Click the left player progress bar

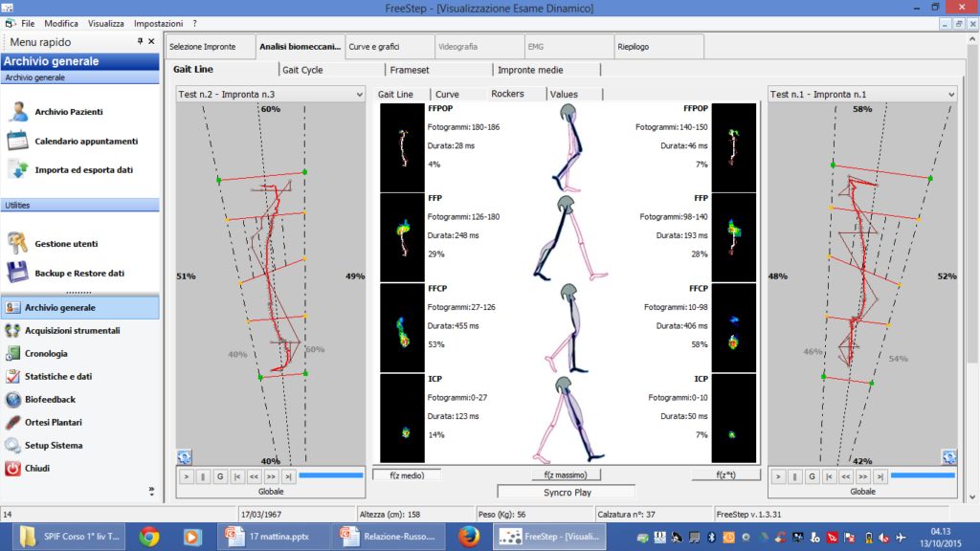click(x=330, y=475)
